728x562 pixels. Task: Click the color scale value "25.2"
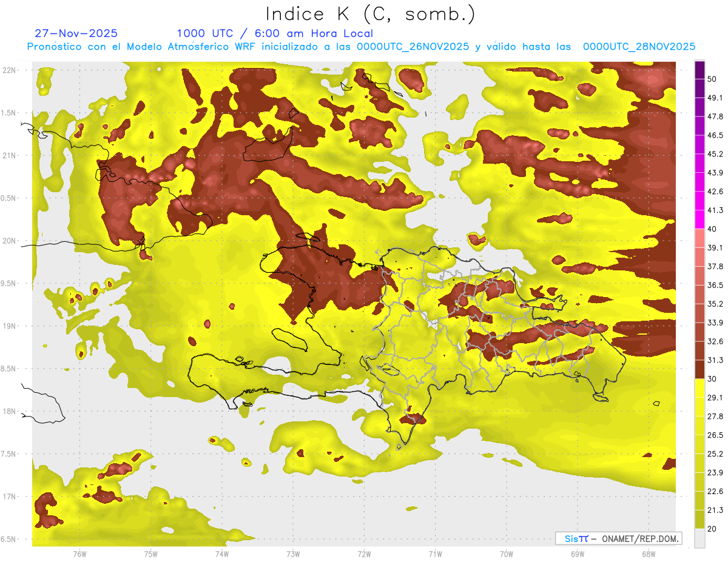click(x=715, y=454)
